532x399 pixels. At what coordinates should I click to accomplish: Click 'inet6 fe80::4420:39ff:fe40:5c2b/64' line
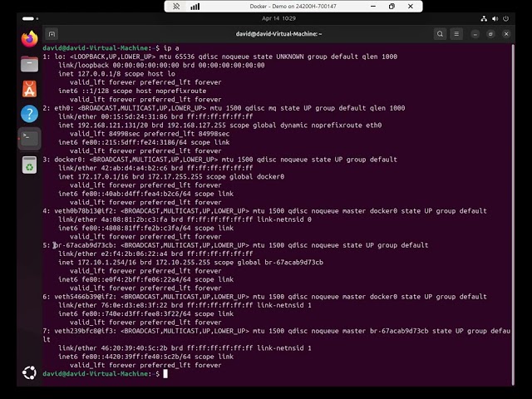pyautogui.click(x=146, y=357)
